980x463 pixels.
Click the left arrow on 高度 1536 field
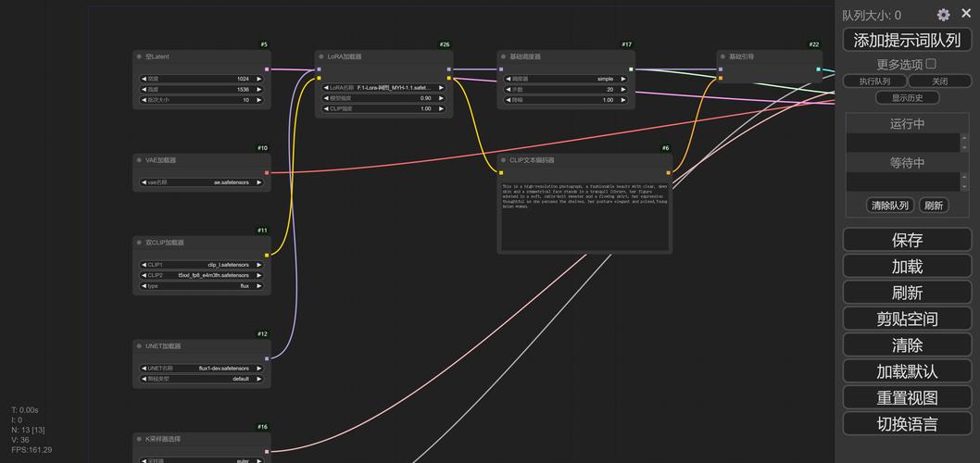[x=144, y=90]
